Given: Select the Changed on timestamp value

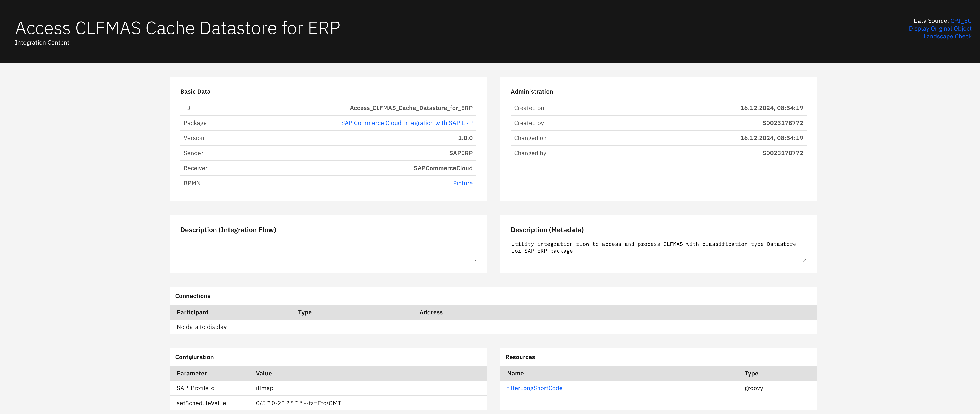Looking at the screenshot, I should (x=772, y=138).
